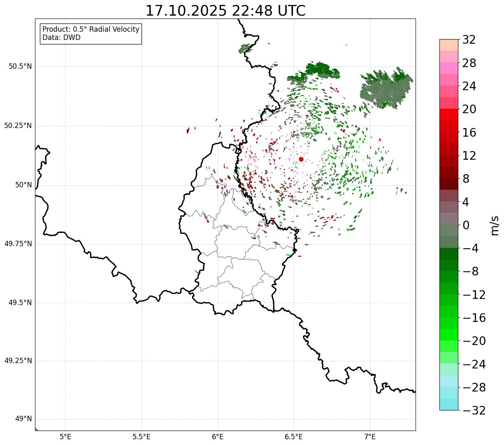Screen dimensions: 504x445
Task: Click the latitude label 49°N
Action: tap(23, 419)
